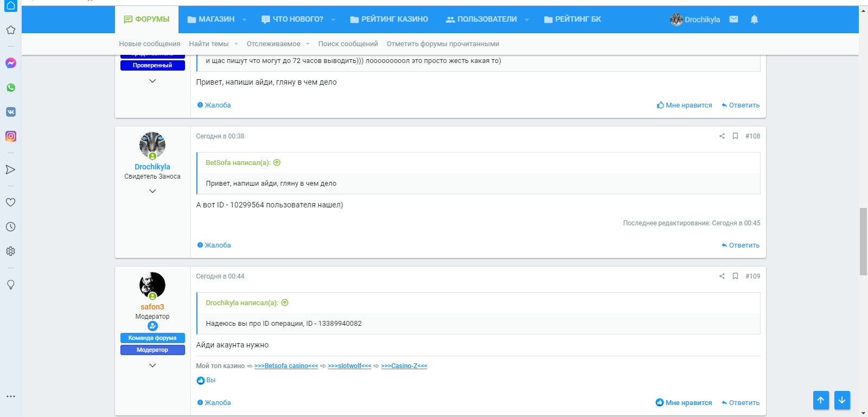Like the topmost BetSofa post
Viewport: 868px width, 417px height.
point(684,105)
